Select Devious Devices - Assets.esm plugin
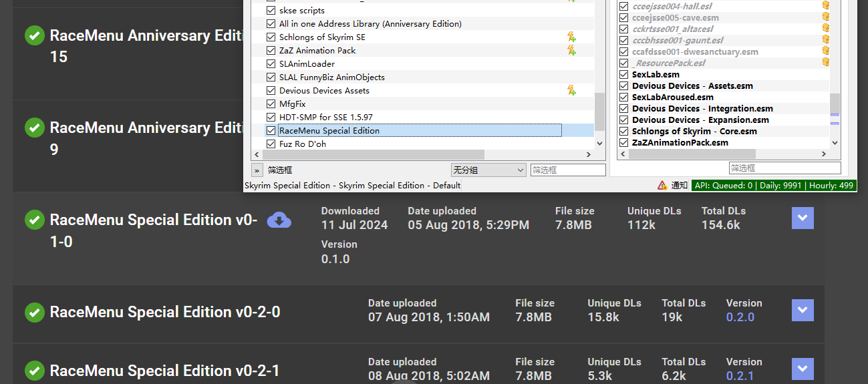868x384 pixels. point(692,86)
